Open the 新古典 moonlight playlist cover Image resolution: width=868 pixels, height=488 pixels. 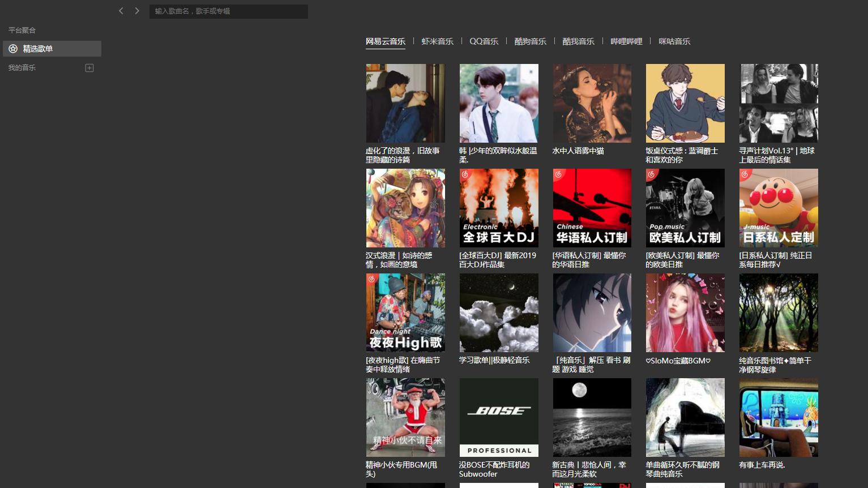592,417
